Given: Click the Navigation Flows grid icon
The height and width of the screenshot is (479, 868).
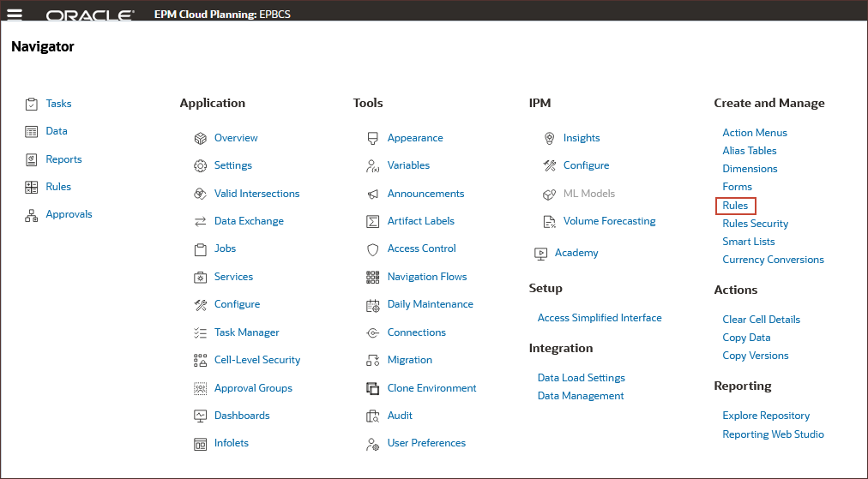Looking at the screenshot, I should point(373,277).
